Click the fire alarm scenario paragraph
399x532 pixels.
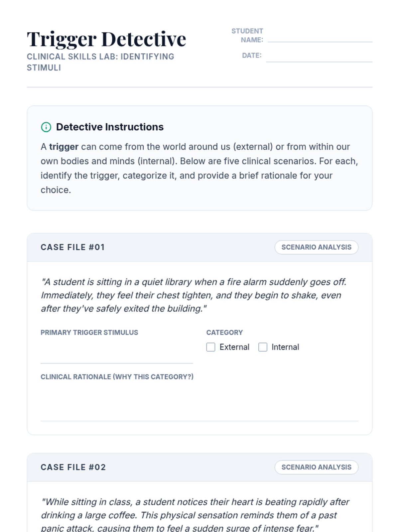click(x=194, y=295)
